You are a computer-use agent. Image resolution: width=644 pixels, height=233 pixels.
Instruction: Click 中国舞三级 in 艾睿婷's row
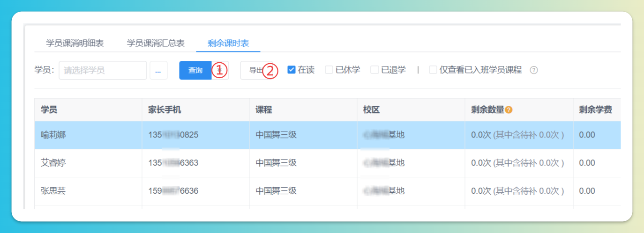coord(276,163)
